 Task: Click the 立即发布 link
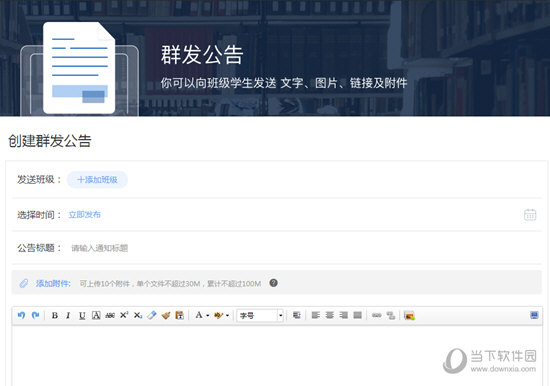click(85, 214)
